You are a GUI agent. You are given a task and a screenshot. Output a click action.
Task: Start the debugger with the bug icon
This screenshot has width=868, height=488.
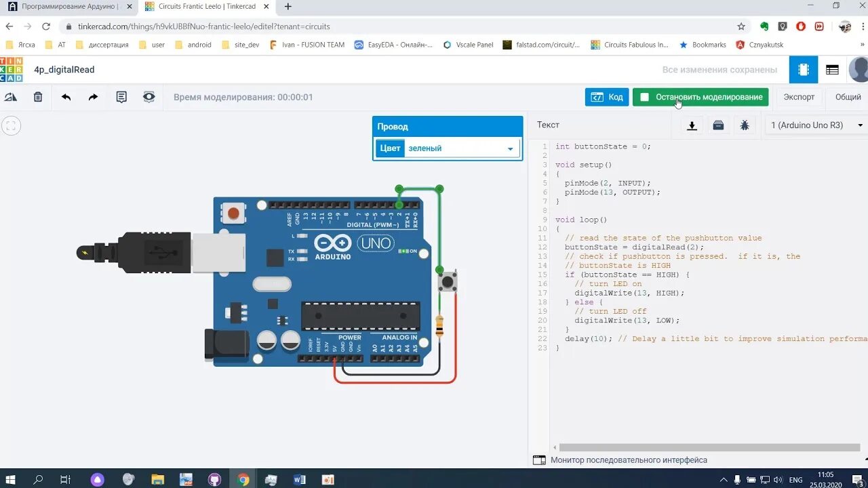coord(745,125)
